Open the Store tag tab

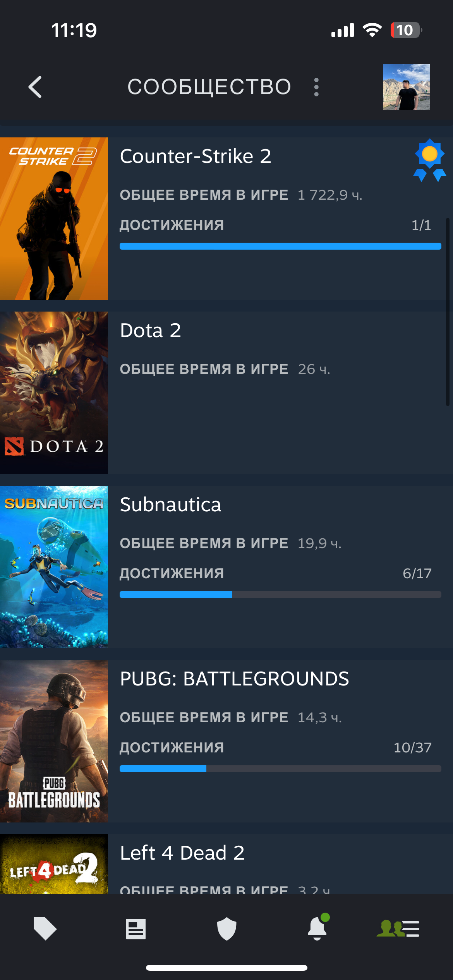coord(45,929)
